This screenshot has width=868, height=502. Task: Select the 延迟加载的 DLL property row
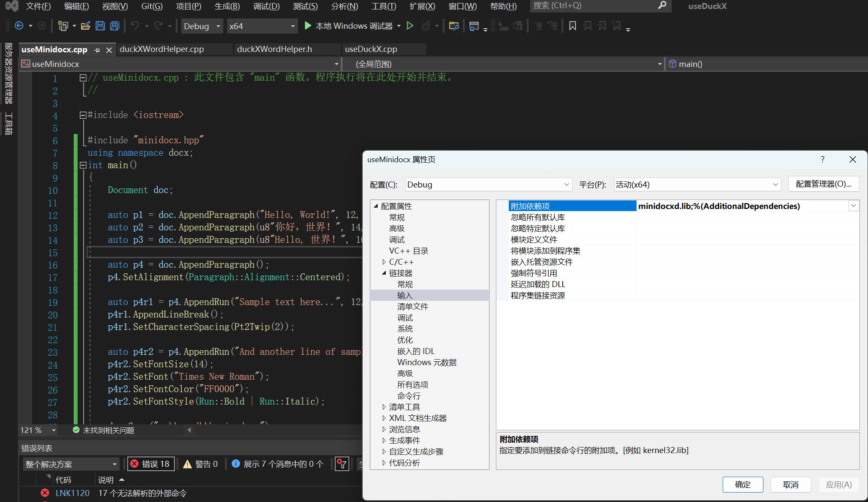684,284
